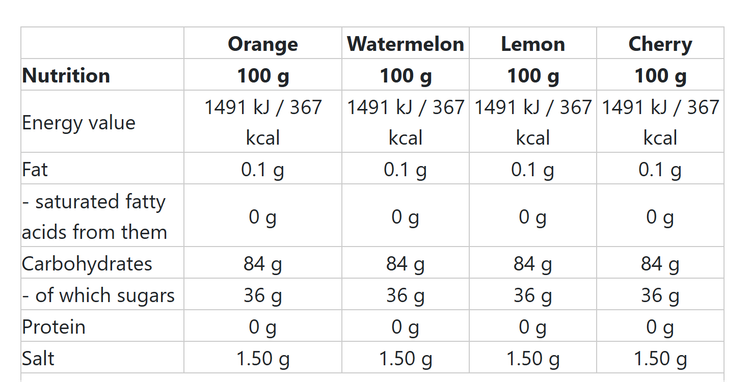
Task: Click Cherry 100 g serving cell
Action: pos(660,76)
